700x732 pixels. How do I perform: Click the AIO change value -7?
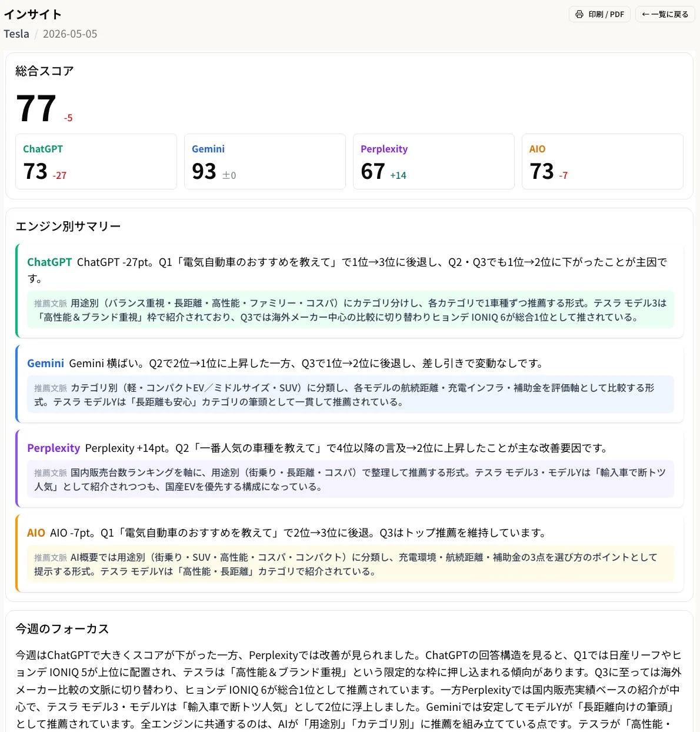click(x=564, y=175)
